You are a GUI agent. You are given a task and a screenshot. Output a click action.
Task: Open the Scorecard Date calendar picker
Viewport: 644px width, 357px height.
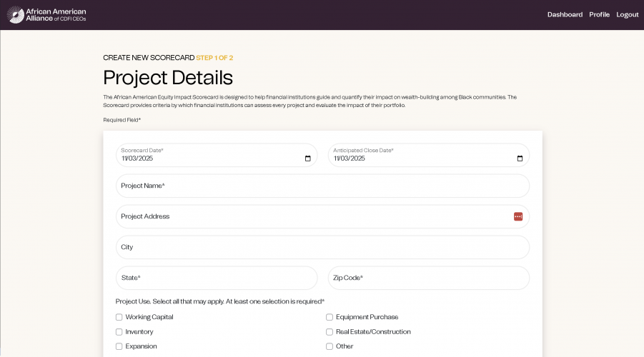pos(308,159)
